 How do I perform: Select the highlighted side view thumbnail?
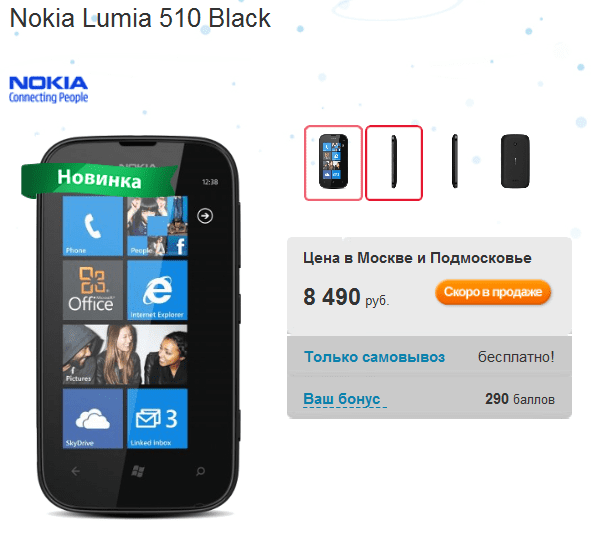coord(394,163)
